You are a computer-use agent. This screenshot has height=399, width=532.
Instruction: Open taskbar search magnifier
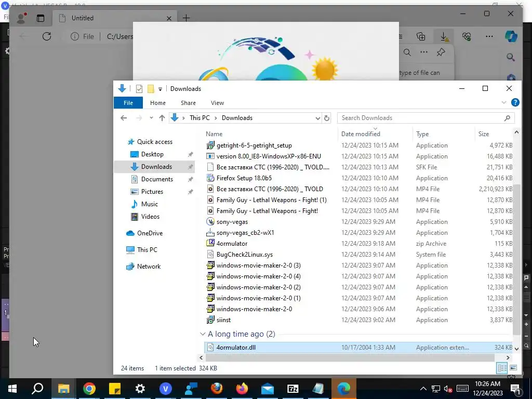37,389
